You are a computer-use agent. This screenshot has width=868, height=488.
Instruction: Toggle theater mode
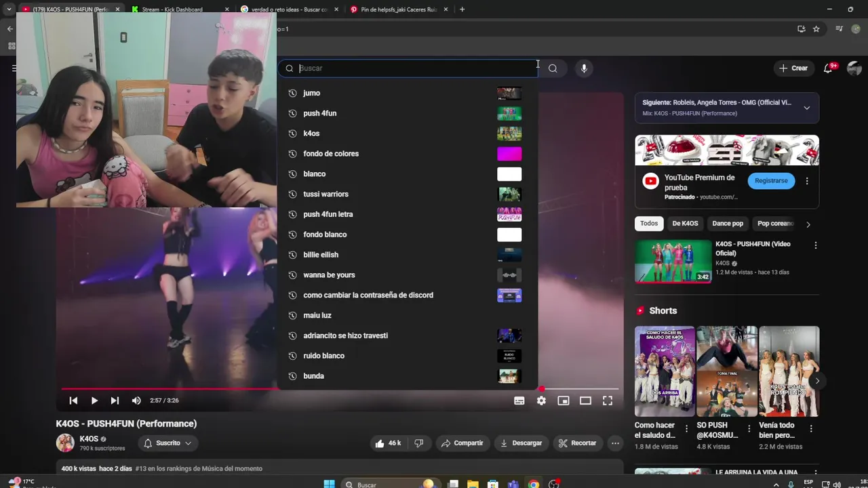[x=585, y=401]
